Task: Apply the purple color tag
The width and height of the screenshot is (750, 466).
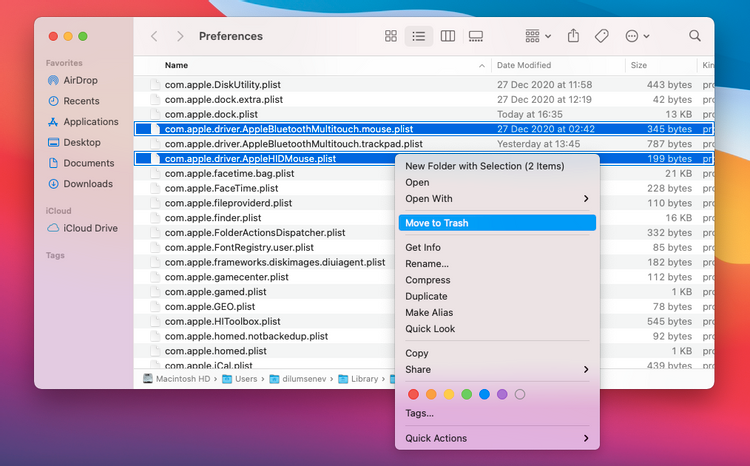Action: [502, 394]
